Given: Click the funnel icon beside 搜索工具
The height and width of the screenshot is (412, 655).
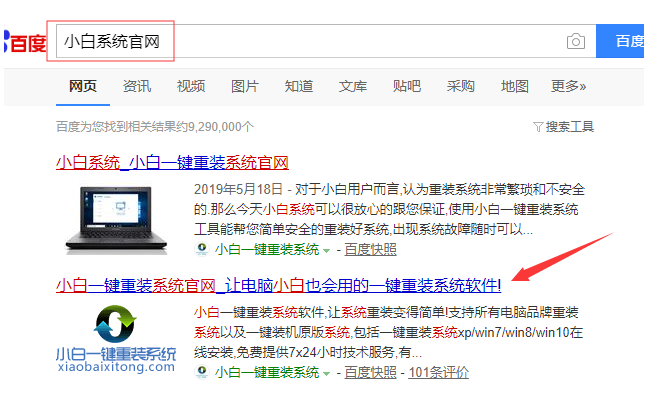Looking at the screenshot, I should [x=538, y=127].
